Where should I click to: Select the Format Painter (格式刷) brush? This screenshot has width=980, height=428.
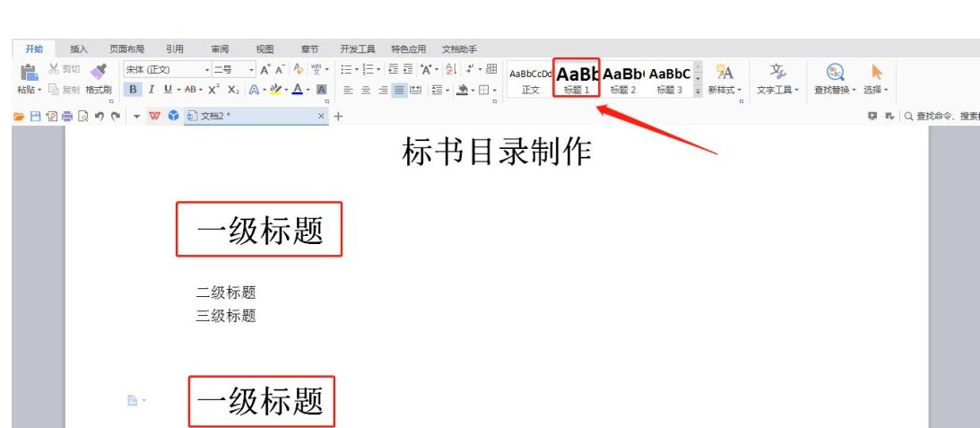(98, 71)
